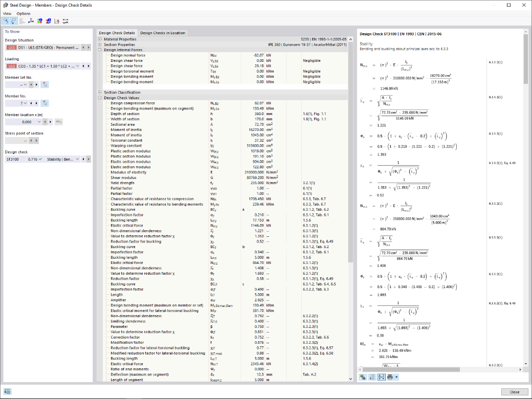Go to previous design situation arrow
532x399 pixels.
83,48
